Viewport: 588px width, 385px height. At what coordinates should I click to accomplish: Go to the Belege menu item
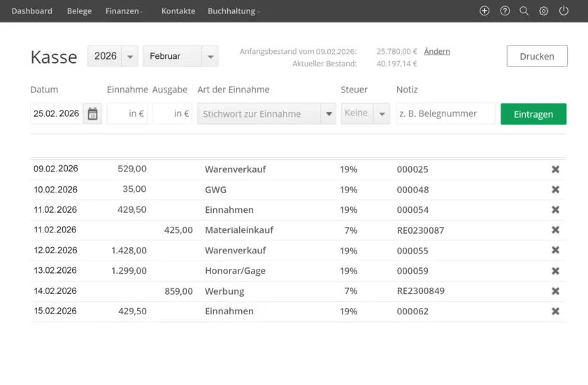point(79,11)
